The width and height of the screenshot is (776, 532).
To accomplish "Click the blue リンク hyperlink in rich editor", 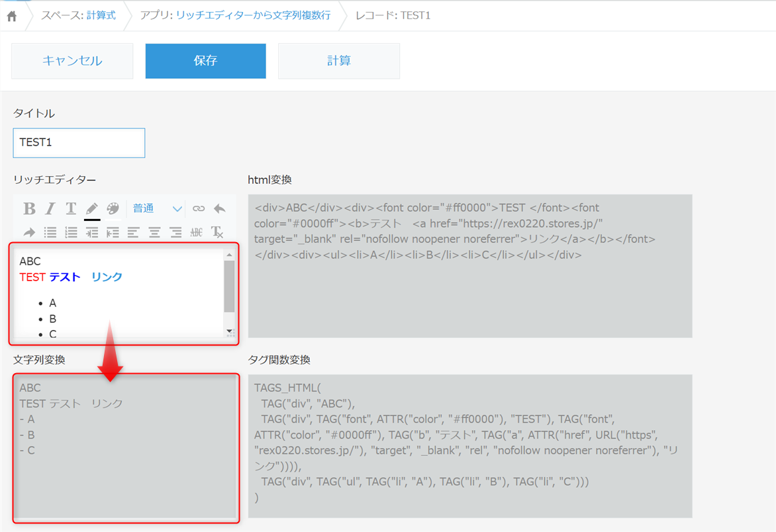I will pos(107,277).
